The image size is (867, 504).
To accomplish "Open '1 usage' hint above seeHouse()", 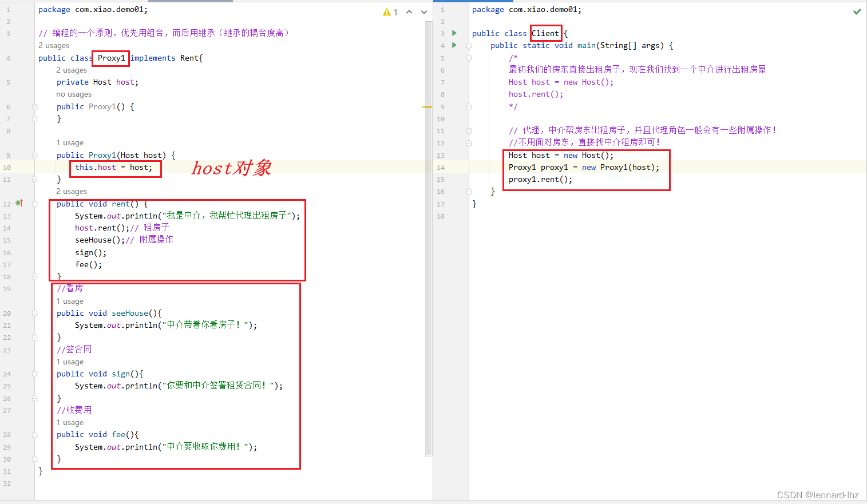I will click(70, 301).
